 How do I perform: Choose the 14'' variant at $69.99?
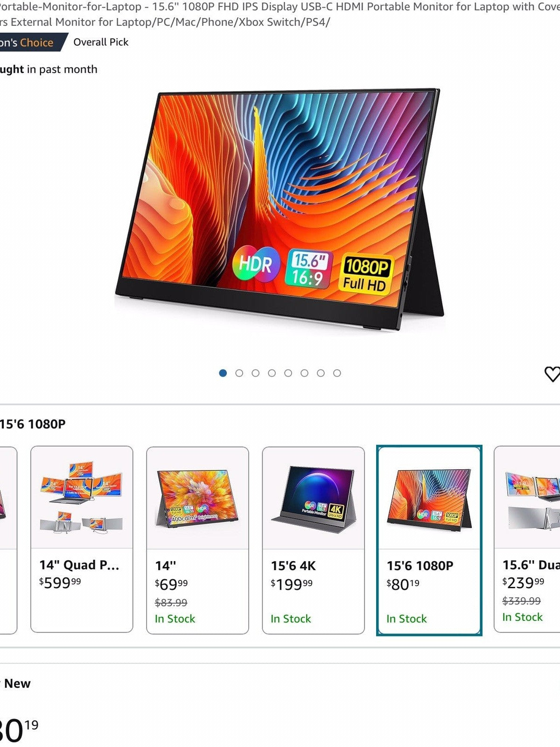point(197,540)
